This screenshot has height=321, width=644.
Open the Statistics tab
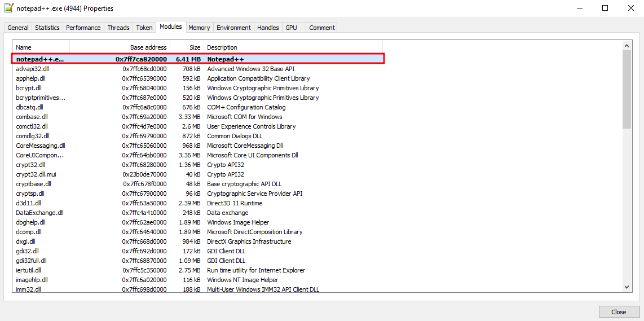[47, 28]
